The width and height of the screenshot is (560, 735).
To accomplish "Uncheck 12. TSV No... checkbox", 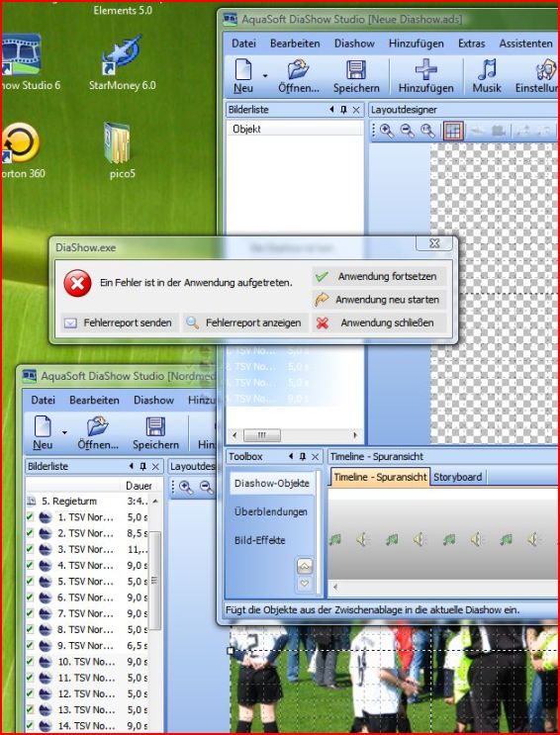I will 30,693.
